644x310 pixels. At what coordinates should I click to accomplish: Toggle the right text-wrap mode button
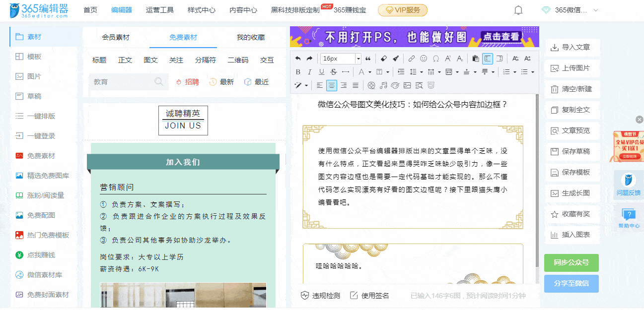pos(500,59)
